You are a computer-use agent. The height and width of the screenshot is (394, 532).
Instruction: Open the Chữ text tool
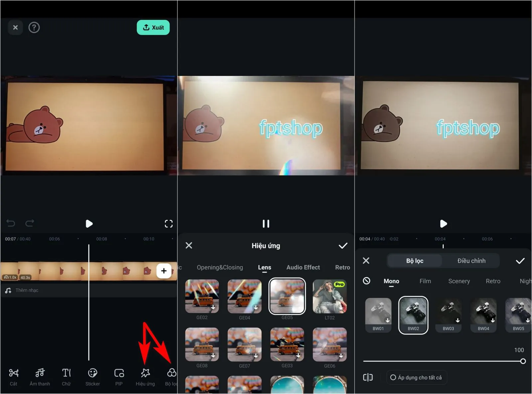(x=66, y=377)
